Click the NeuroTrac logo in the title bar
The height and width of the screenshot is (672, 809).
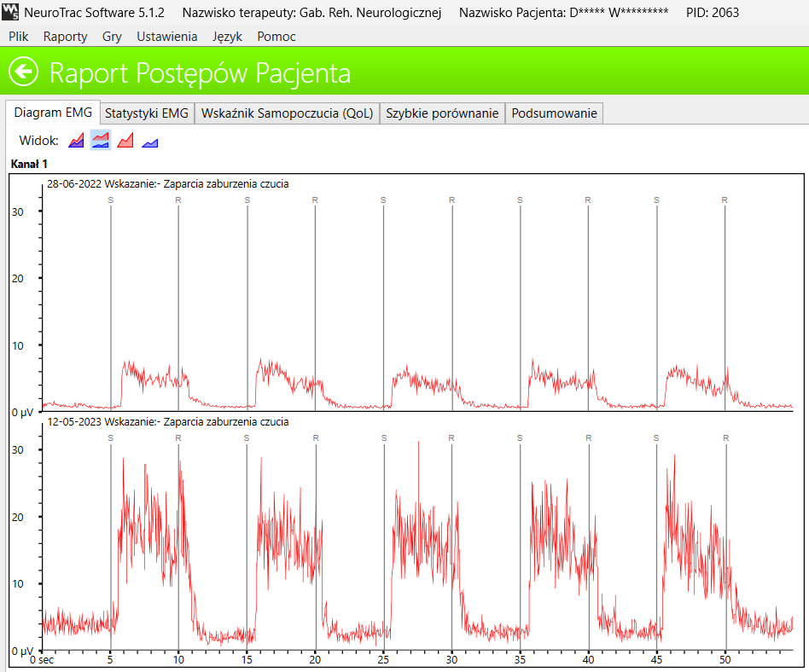[9, 12]
